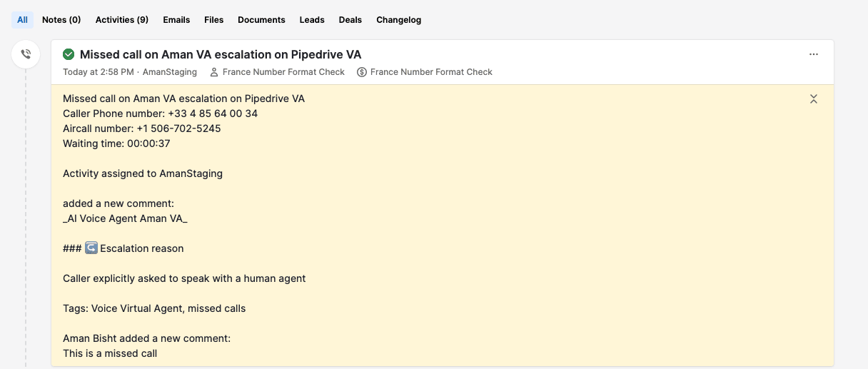The height and width of the screenshot is (369, 868).
Task: Open the Notes (0) tab
Action: click(x=61, y=20)
